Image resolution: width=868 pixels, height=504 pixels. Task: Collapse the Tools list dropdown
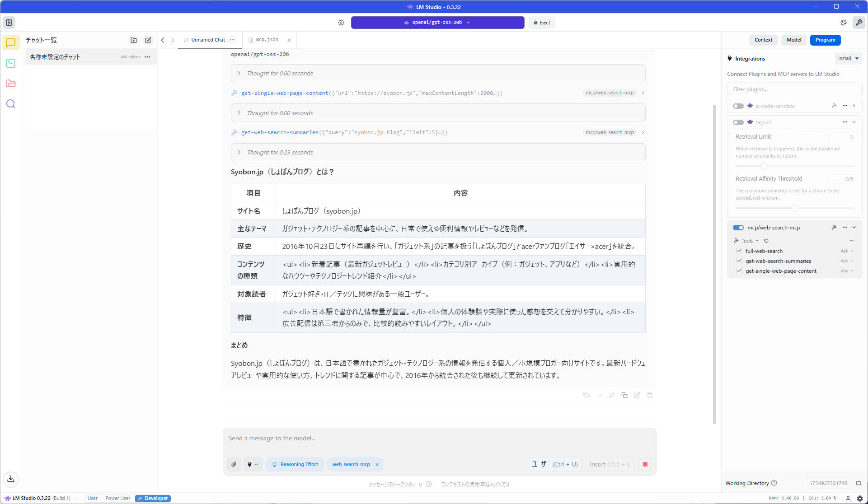pos(750,241)
